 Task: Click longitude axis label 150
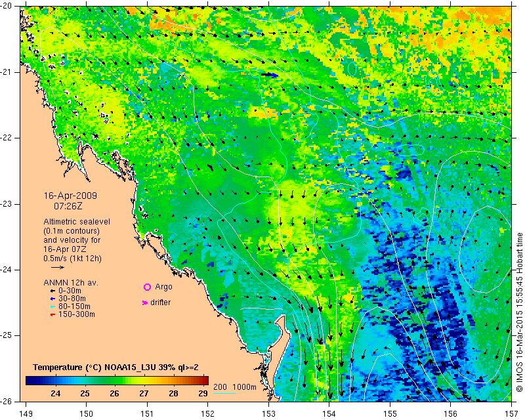click(x=87, y=414)
